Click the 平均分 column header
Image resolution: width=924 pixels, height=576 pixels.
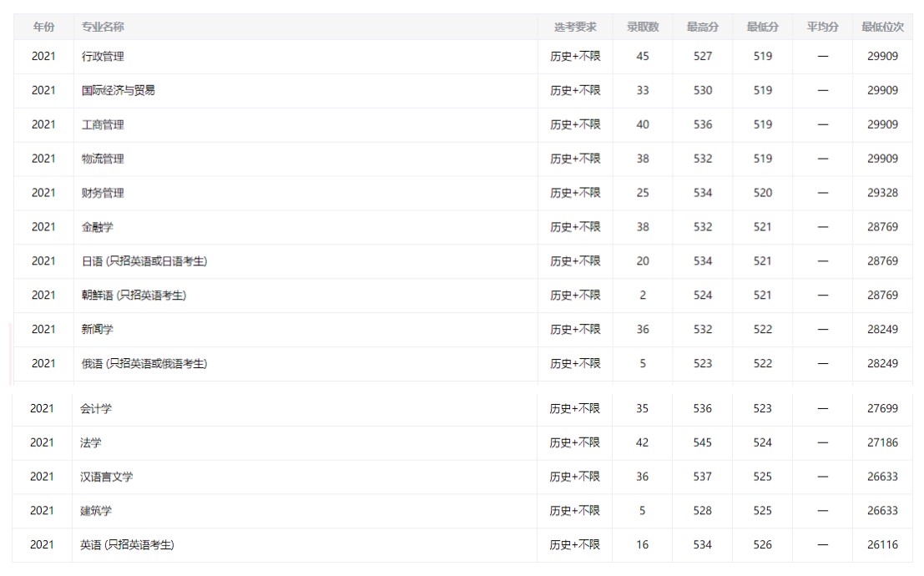coord(822,27)
